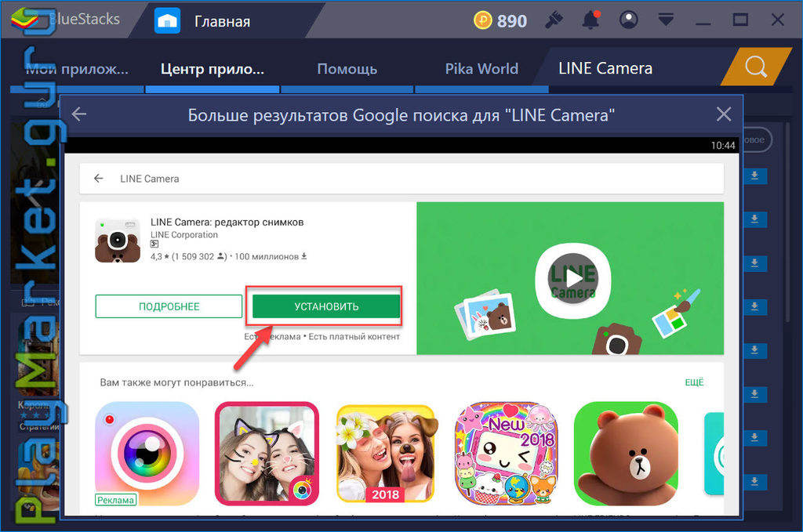Image resolution: width=803 pixels, height=532 pixels.
Task: Open the LINE Camera app icon
Action: pyautogui.click(x=118, y=241)
